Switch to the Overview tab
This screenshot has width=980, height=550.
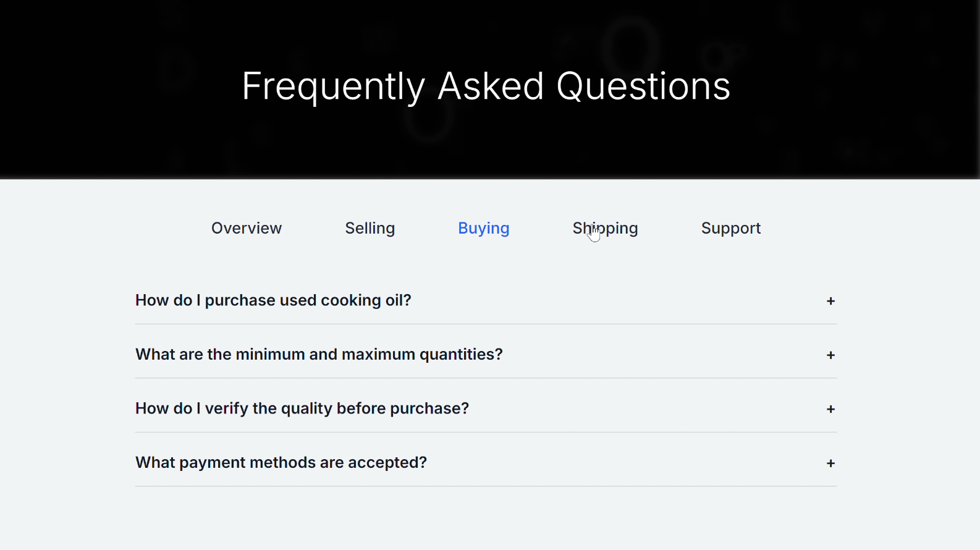pyautogui.click(x=247, y=228)
